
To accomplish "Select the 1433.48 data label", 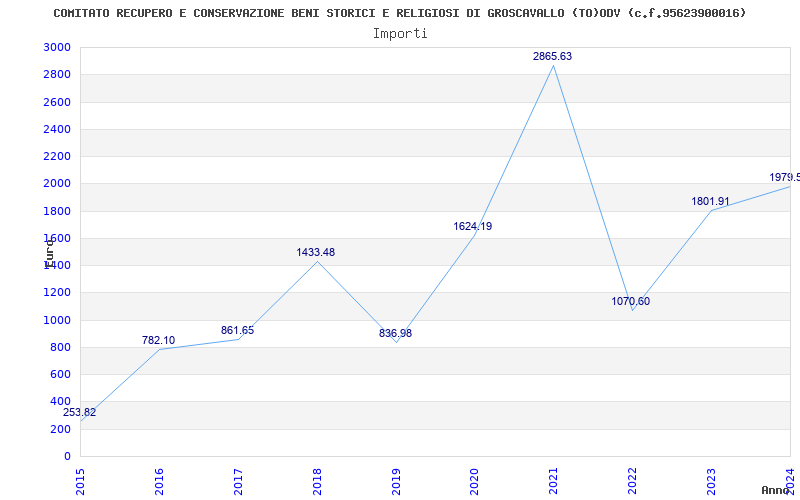I will (316, 253).
